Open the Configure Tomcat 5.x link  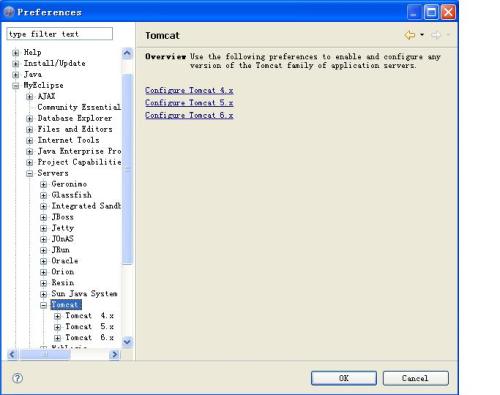pyautogui.click(x=189, y=103)
